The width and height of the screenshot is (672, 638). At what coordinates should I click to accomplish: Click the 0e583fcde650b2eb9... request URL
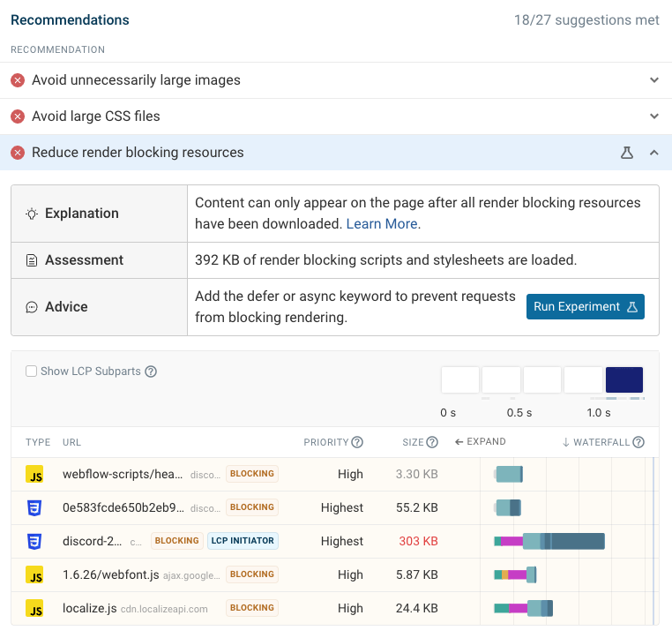coord(123,507)
